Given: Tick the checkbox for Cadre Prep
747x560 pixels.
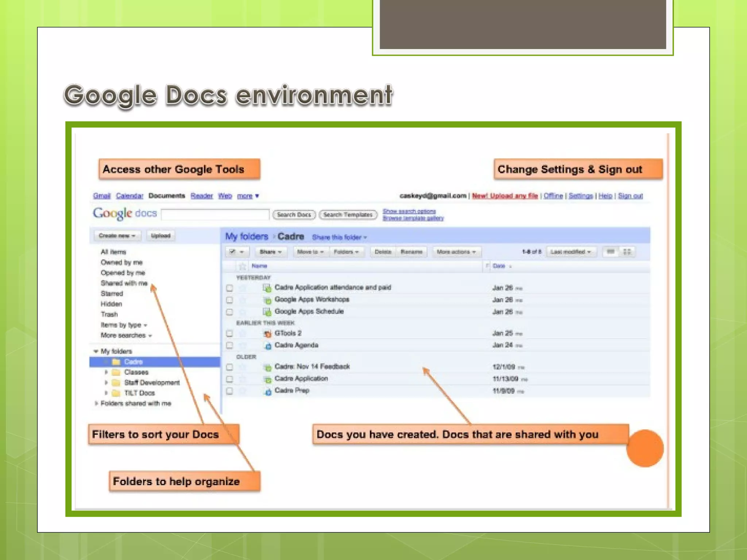Looking at the screenshot, I should (x=229, y=391).
